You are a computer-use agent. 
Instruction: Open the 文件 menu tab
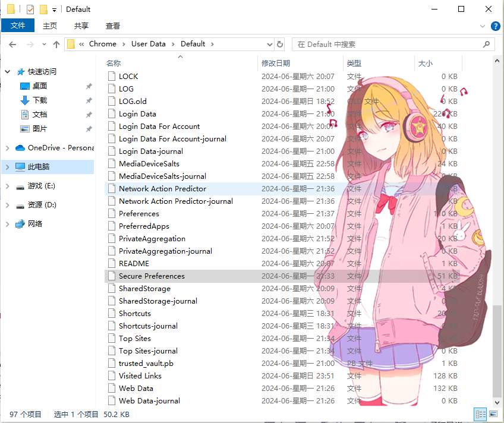18,26
